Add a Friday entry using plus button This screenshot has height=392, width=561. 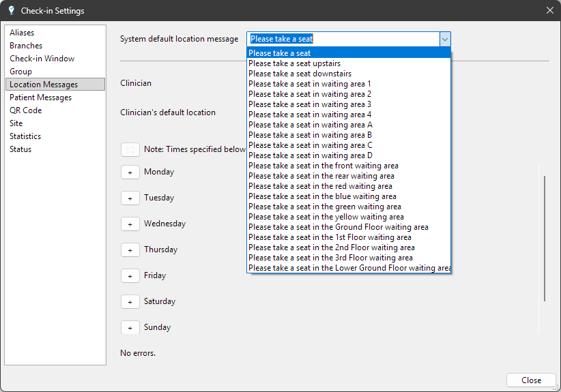(x=130, y=276)
